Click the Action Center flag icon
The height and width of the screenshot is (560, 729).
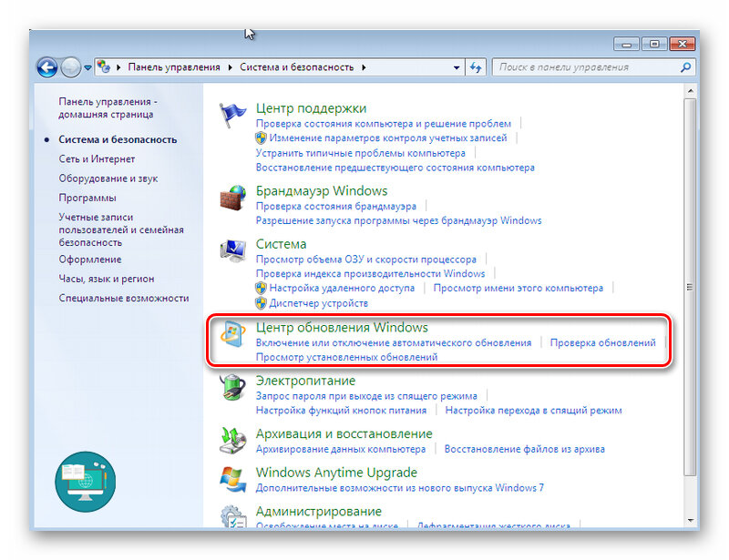(x=232, y=116)
